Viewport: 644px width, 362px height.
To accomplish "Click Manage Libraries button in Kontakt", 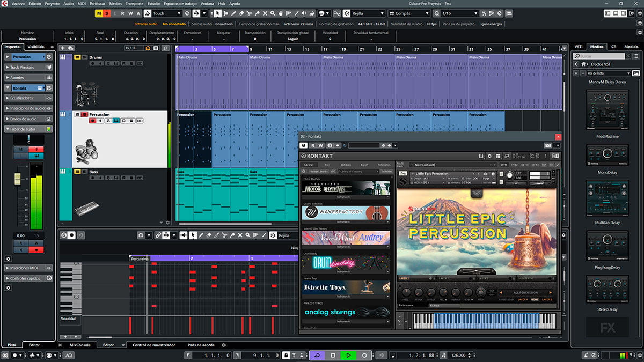I will click(319, 171).
